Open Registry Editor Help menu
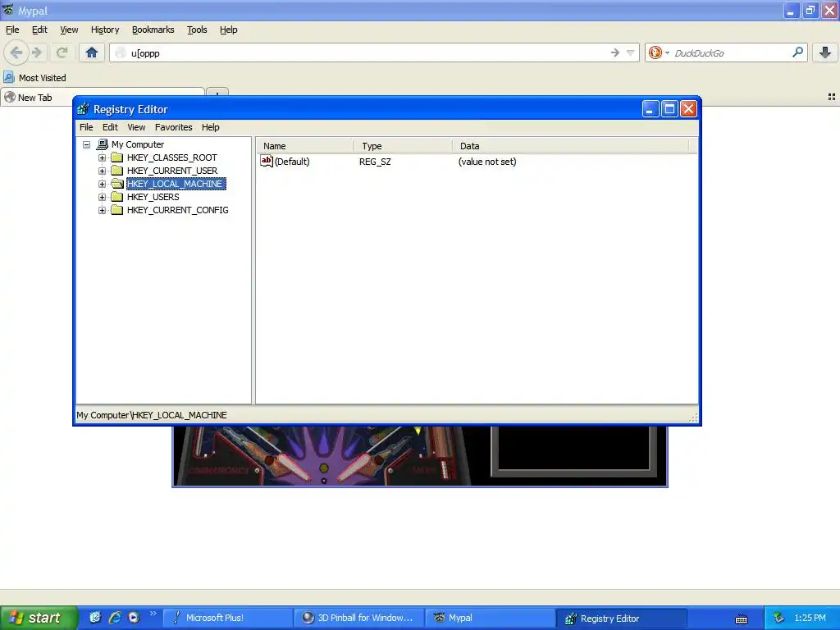 tap(211, 127)
